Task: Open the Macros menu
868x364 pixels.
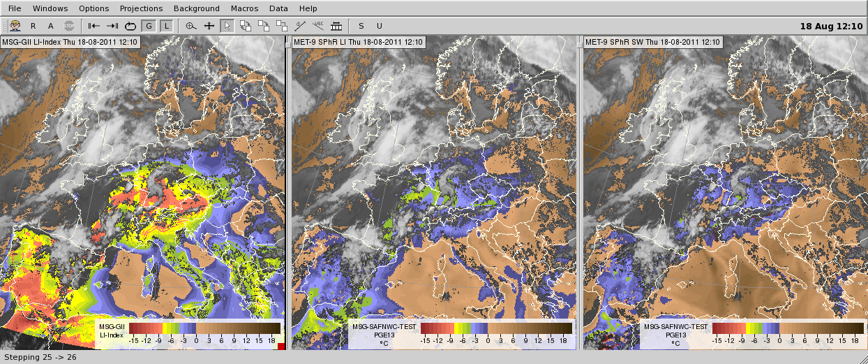Action: point(244,8)
